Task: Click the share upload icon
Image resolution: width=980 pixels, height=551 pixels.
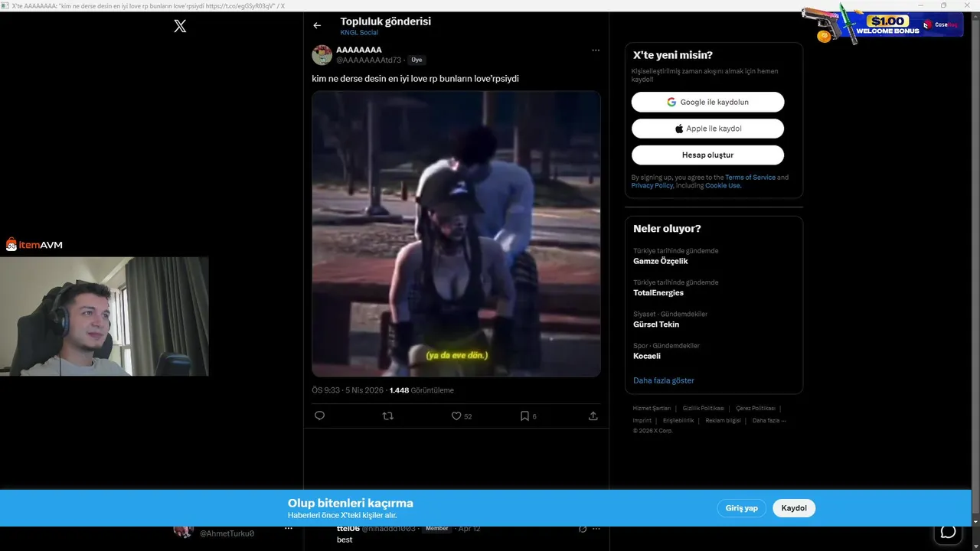Action: [593, 416]
